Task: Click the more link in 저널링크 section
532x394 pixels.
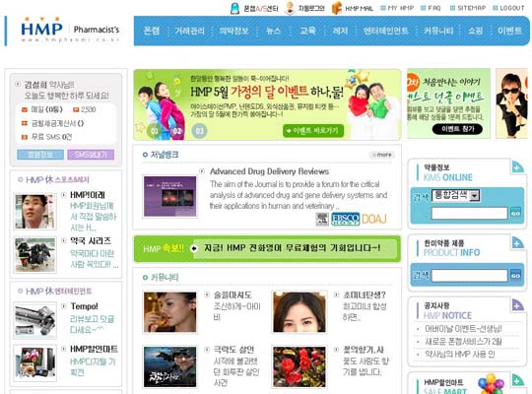Action: [x=382, y=155]
